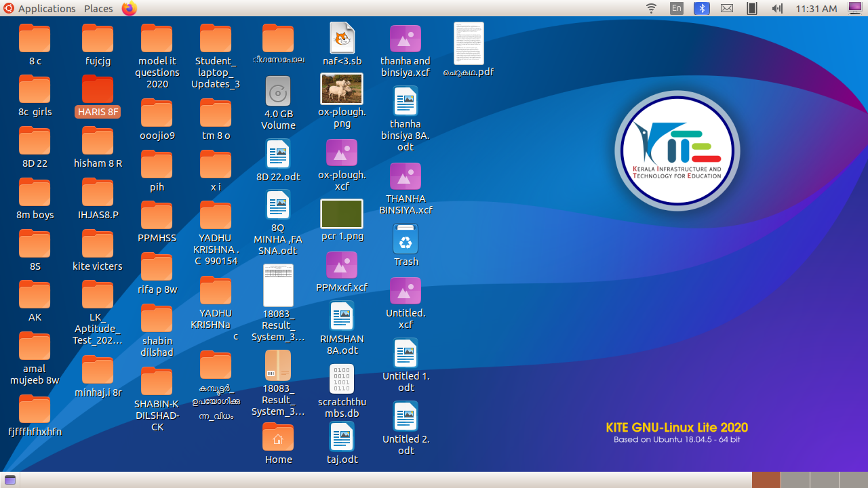Open the En keyboard layout menu
The width and height of the screenshot is (868, 488).
coord(676,8)
